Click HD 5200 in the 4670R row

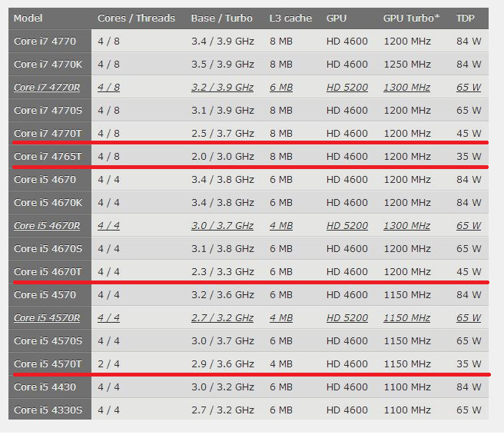click(347, 226)
